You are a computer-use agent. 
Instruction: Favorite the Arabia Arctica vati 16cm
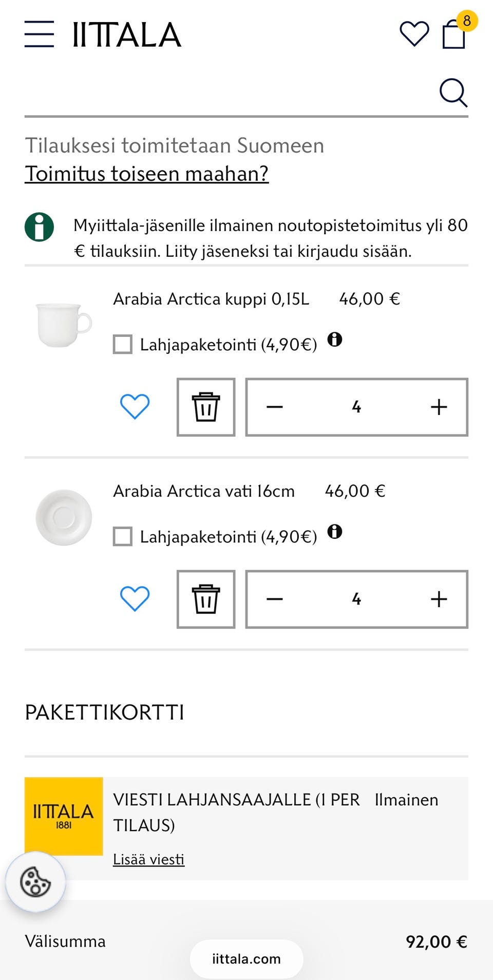click(134, 598)
